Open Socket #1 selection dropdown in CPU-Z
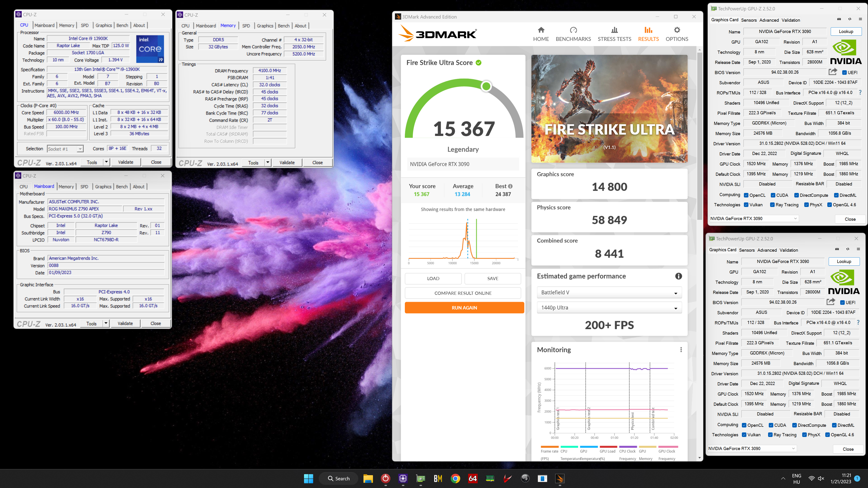This screenshot has width=868, height=488. coord(65,149)
